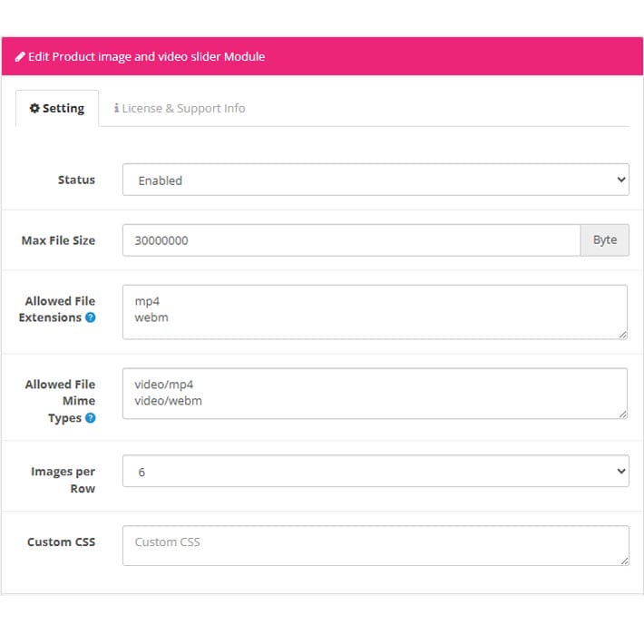Click the resize grip of the file extensions textarea
The height and width of the screenshot is (644, 644).
622,334
